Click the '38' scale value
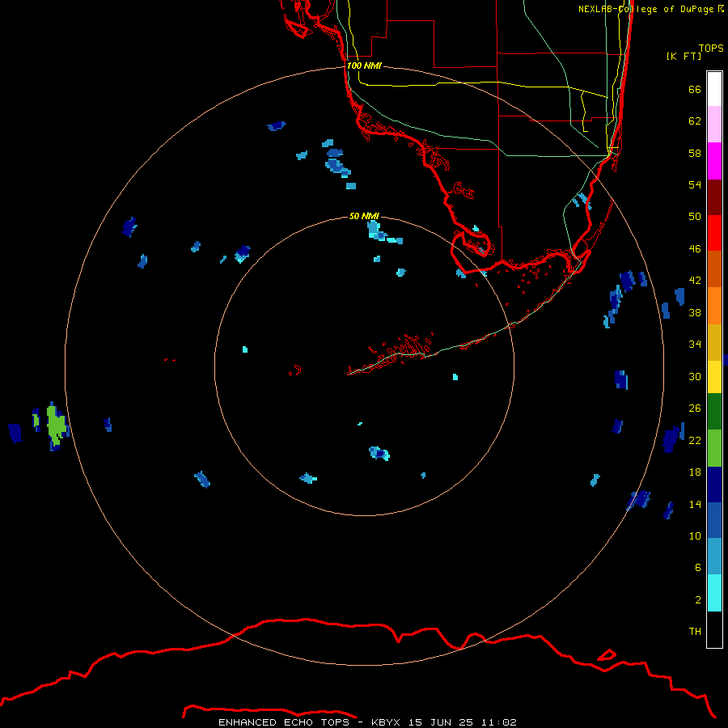This screenshot has height=728, width=728. pyautogui.click(x=695, y=313)
